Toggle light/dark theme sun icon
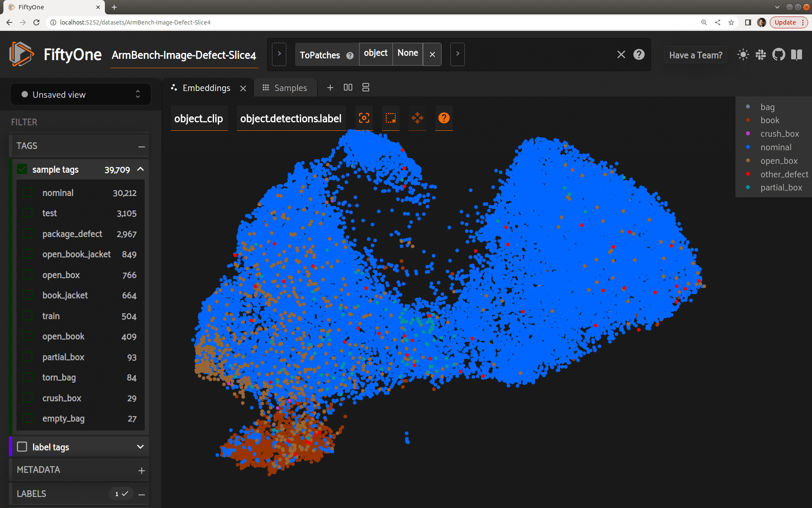Viewport: 812px width, 508px height. [x=743, y=55]
